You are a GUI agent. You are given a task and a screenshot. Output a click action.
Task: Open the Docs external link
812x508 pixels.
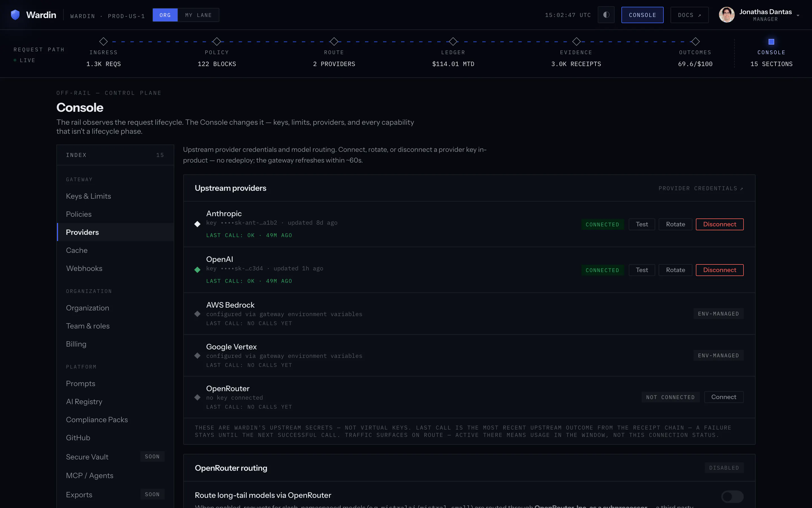(689, 15)
